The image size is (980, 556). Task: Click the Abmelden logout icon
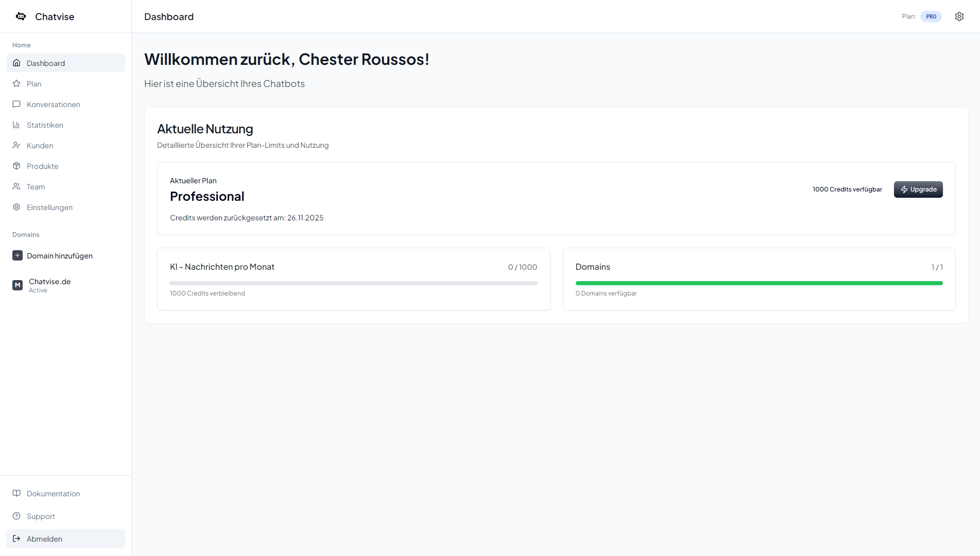[17, 538]
